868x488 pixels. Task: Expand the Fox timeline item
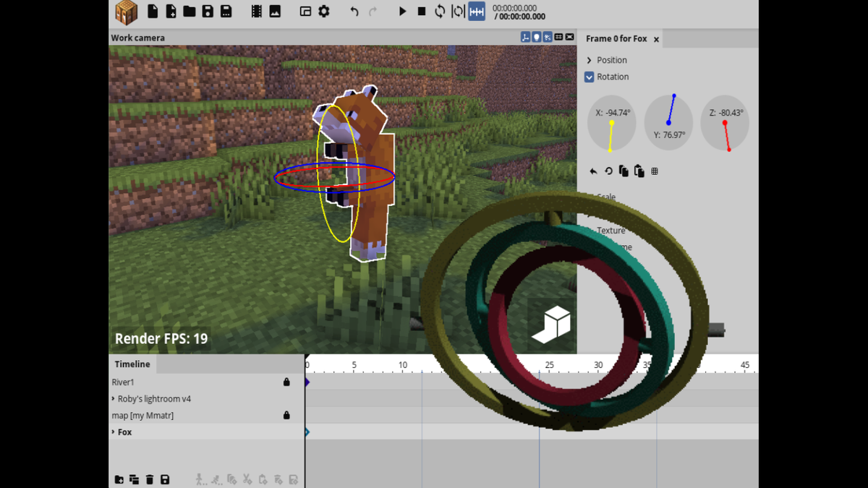click(x=113, y=432)
